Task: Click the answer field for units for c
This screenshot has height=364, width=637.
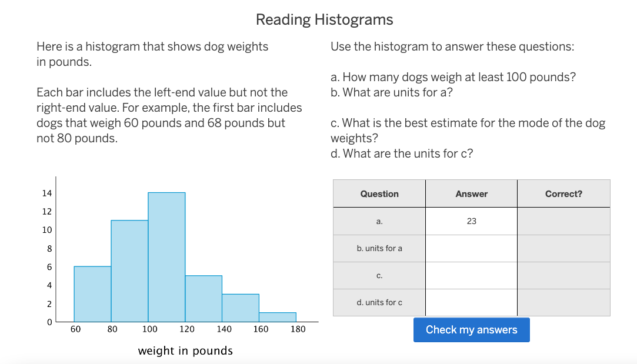Action: click(471, 302)
